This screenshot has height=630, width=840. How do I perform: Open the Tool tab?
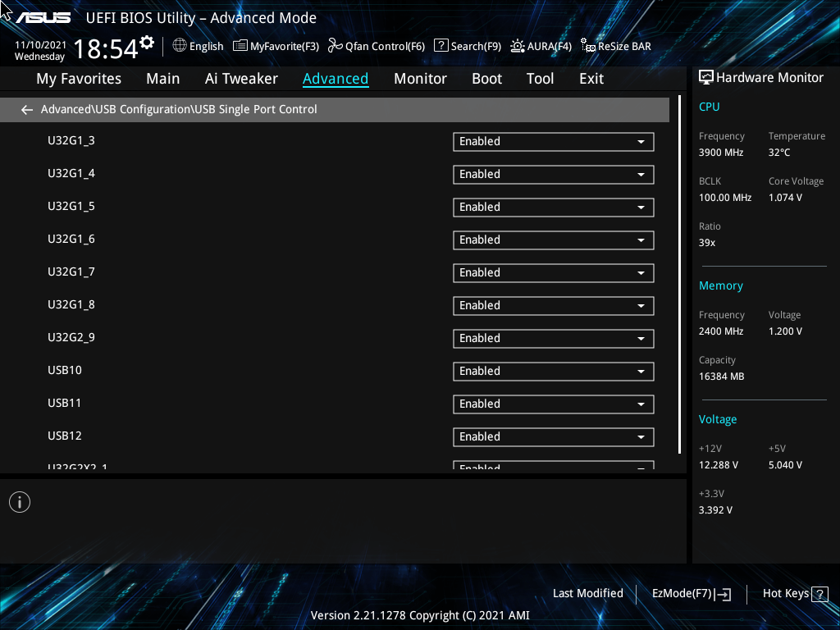(x=540, y=79)
